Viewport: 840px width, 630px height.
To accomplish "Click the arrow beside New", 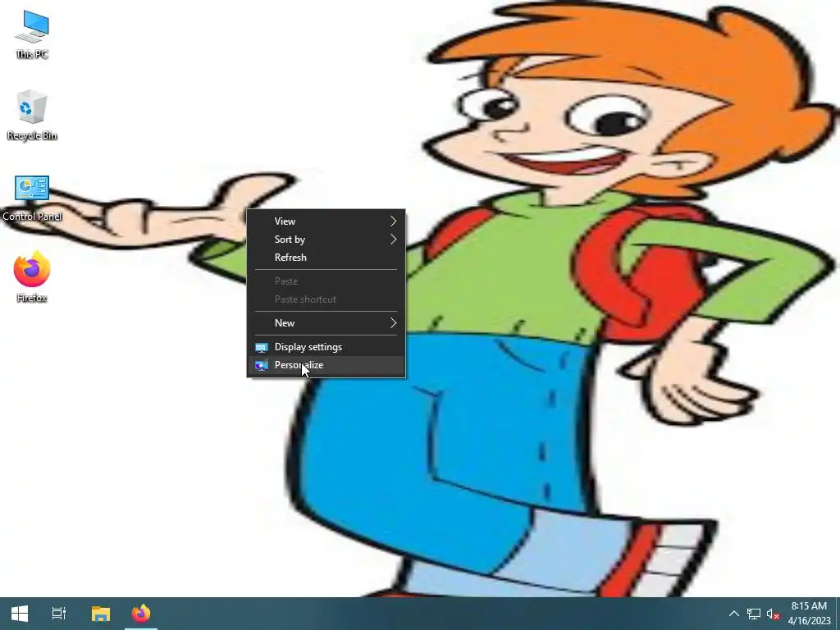I will point(393,323).
